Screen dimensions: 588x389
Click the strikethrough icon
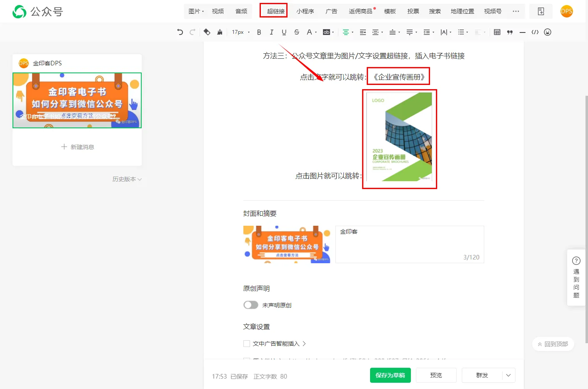[x=297, y=32]
